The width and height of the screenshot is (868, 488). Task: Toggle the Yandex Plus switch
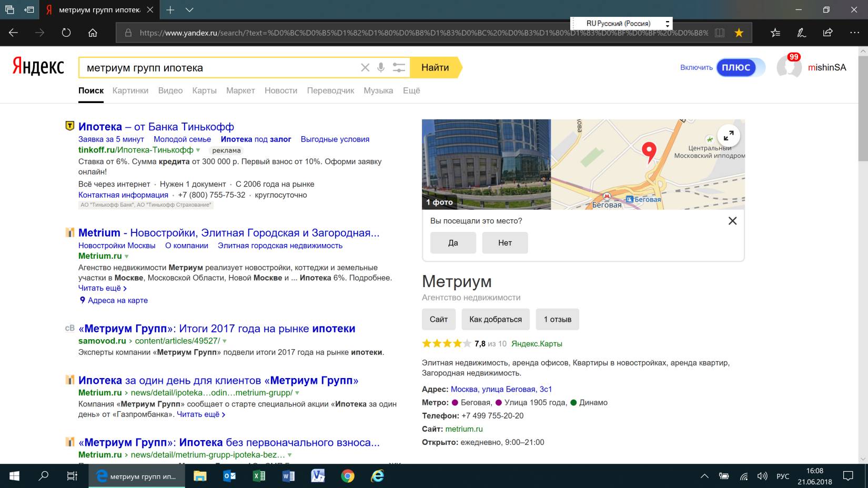740,67
